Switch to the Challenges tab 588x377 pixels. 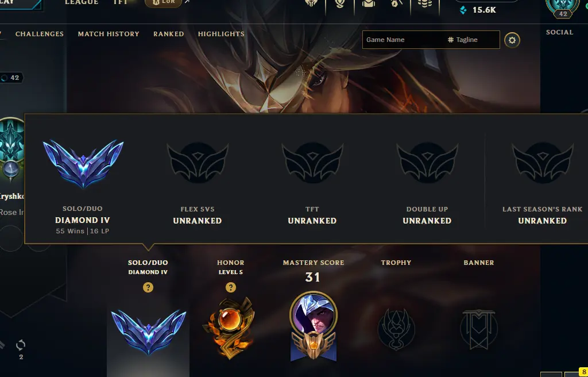coord(40,34)
